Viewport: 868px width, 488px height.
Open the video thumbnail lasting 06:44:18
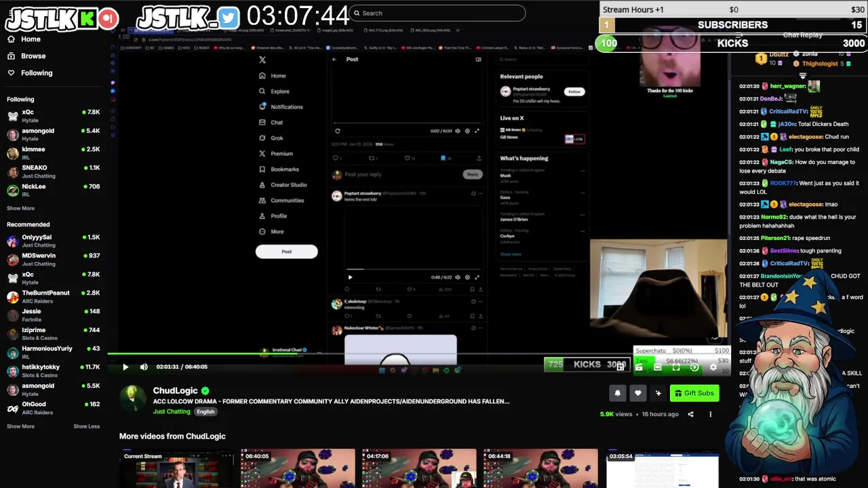click(540, 468)
